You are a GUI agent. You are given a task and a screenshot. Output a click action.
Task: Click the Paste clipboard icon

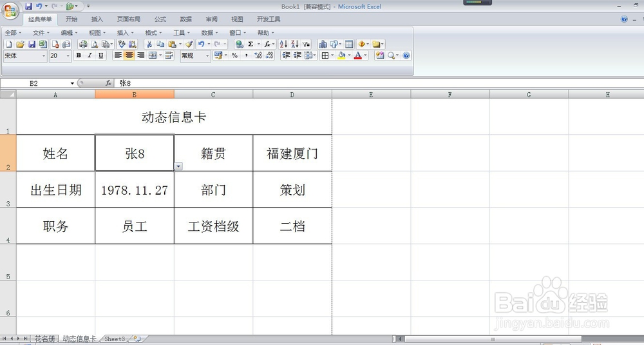[173, 44]
